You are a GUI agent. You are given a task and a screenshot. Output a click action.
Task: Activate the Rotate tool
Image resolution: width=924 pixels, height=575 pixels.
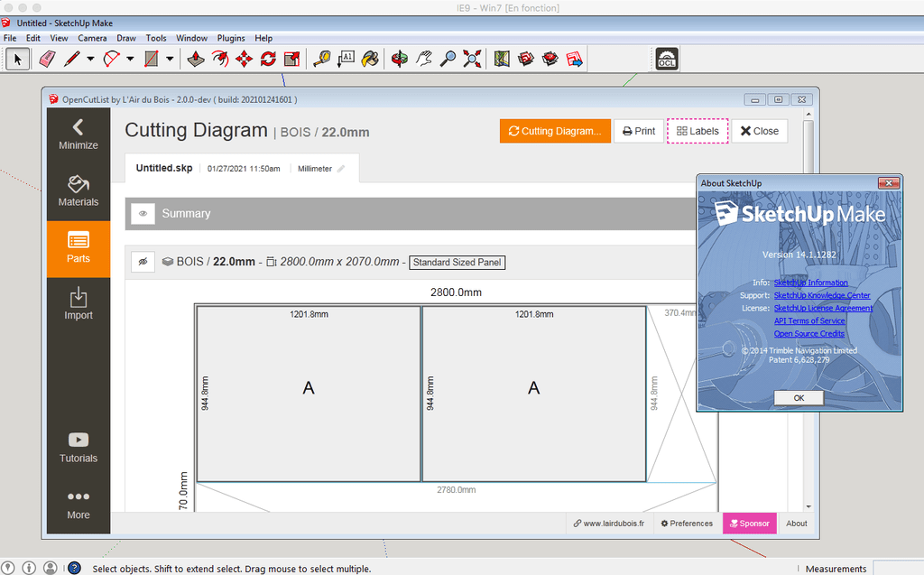268,59
